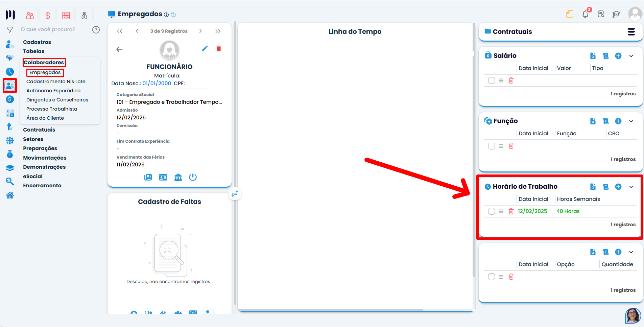Open Cadastramento Nis Lote
This screenshot has width=644, height=327.
pyautogui.click(x=56, y=81)
